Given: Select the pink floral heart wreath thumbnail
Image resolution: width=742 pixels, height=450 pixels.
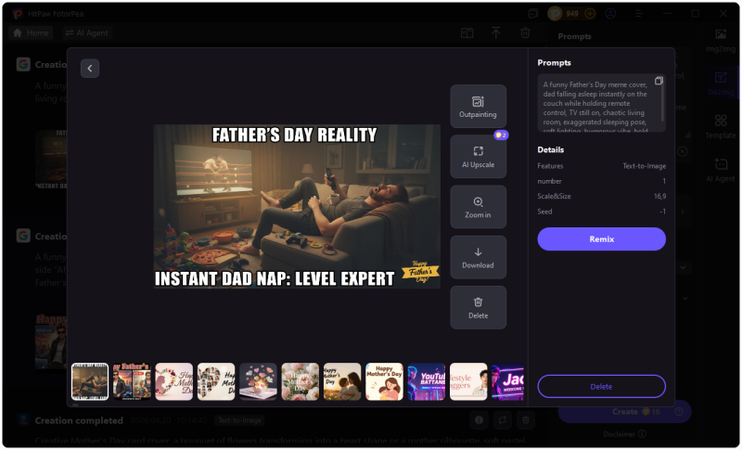Looking at the screenshot, I should [174, 382].
